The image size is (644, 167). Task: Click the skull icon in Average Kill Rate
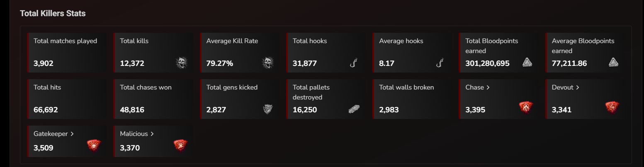click(267, 63)
